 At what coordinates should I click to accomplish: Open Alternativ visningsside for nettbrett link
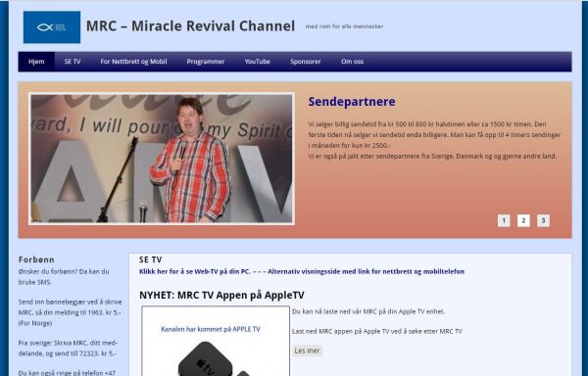coord(366,271)
